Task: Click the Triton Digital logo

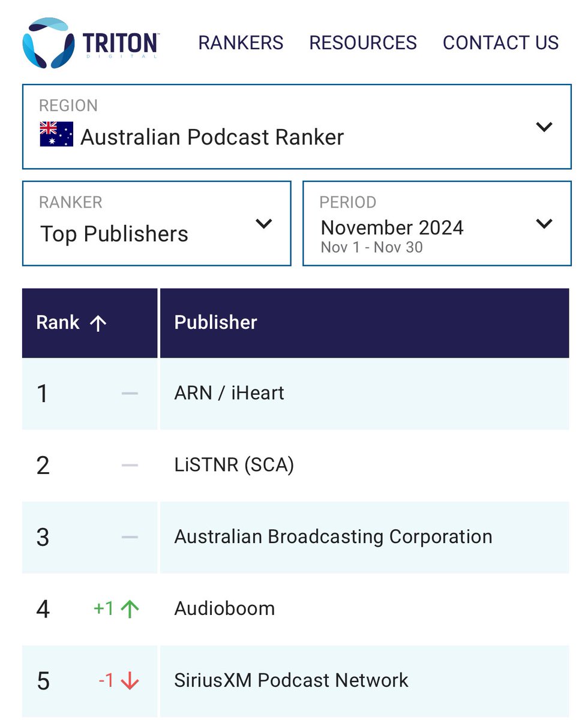Action: click(91, 43)
